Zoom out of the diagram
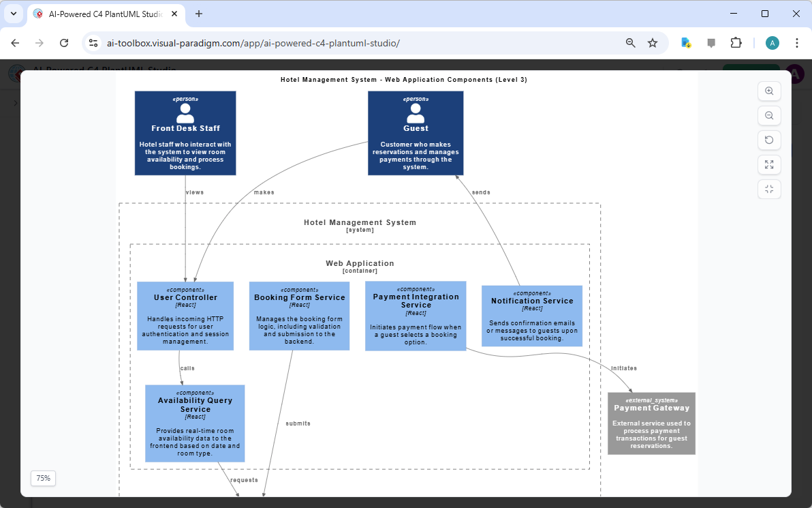Viewport: 812px width, 508px height. pos(769,115)
